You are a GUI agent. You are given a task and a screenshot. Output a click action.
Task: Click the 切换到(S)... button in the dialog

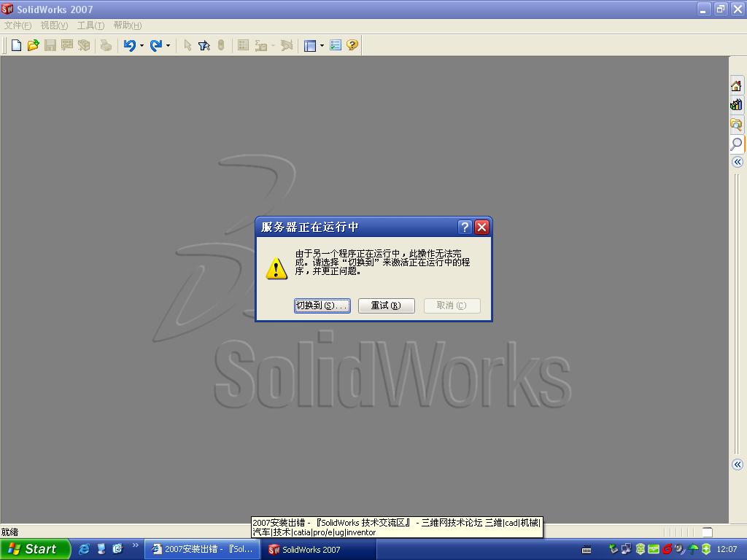[322, 306]
